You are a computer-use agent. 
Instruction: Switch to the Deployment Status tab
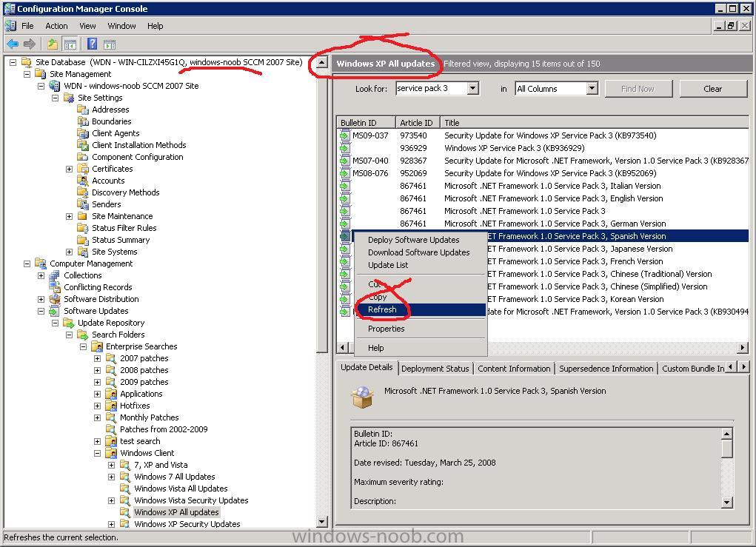[435, 369]
